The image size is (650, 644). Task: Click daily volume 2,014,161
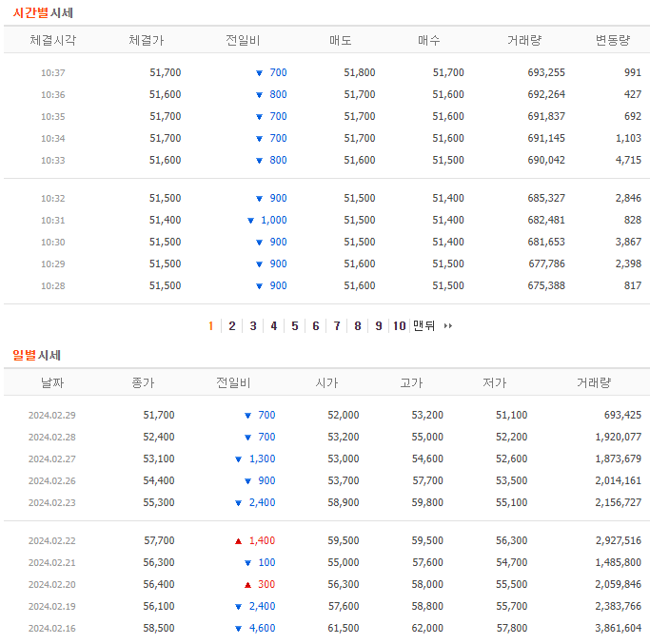(x=618, y=480)
